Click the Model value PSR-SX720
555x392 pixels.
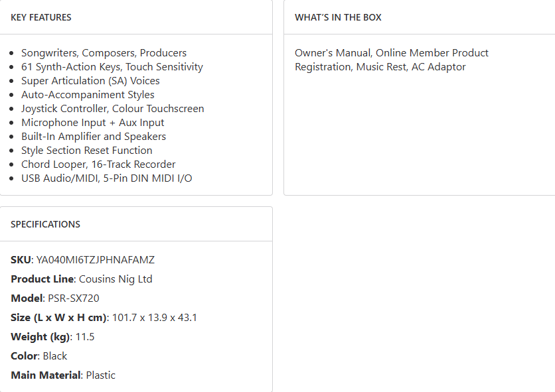point(74,298)
